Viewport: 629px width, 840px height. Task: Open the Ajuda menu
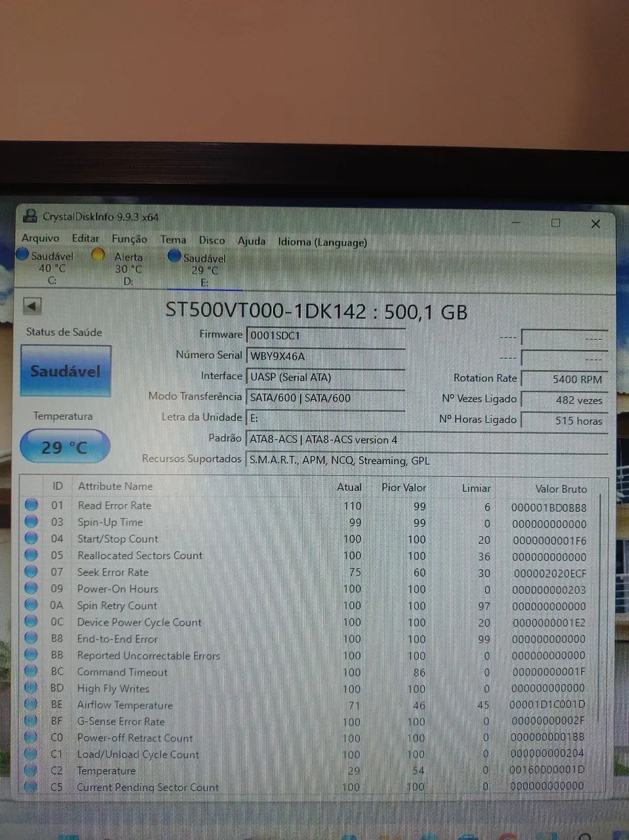251,241
